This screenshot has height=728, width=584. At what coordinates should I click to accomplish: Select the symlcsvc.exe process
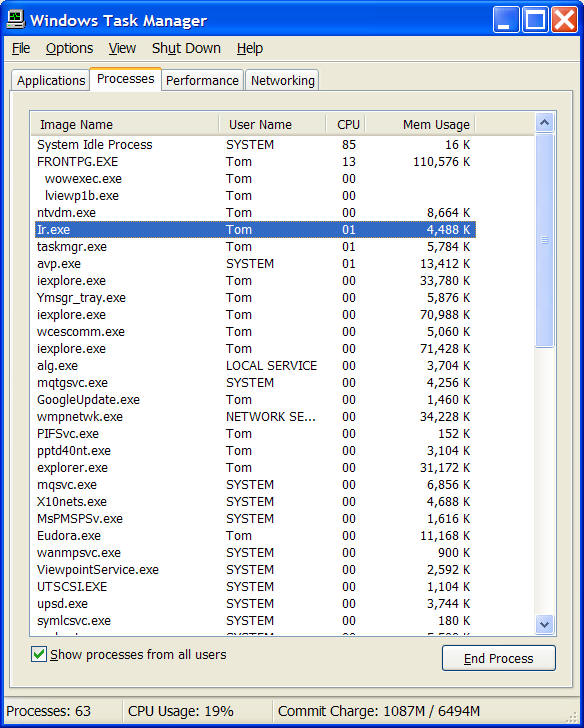(x=254, y=621)
